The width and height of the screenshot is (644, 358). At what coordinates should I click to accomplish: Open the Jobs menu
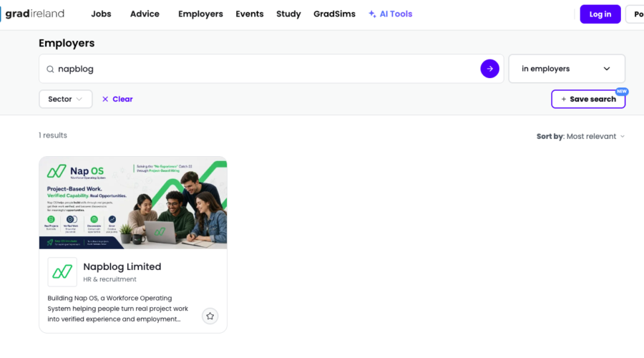[101, 14]
